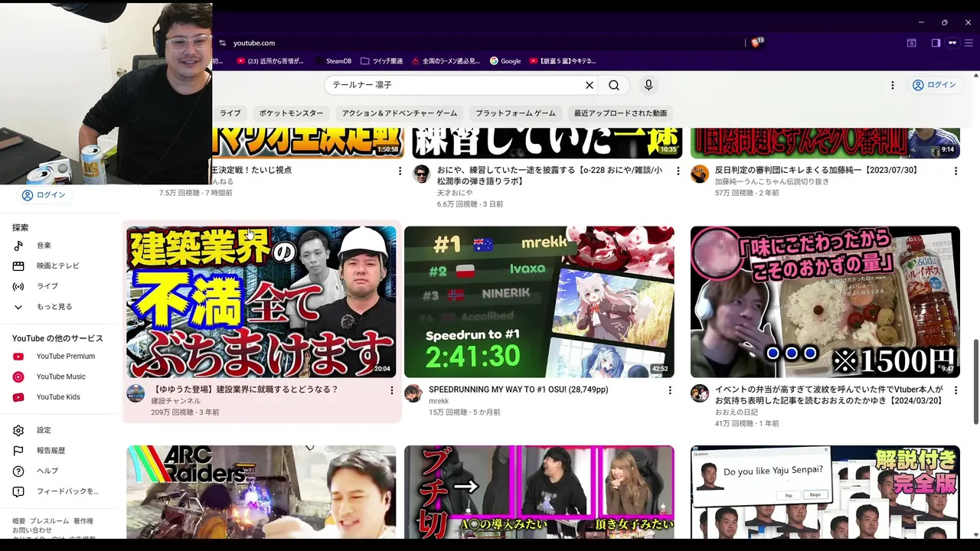Click the magnifier search button

[614, 85]
